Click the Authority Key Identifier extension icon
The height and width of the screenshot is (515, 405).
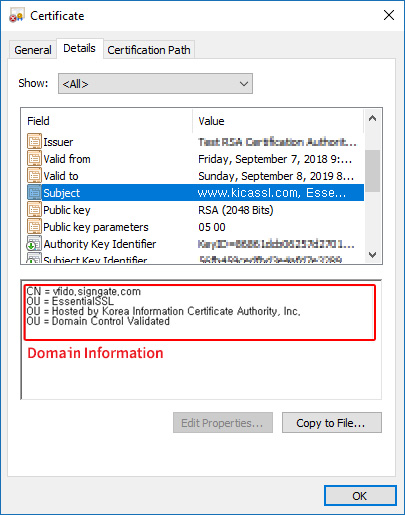tap(34, 244)
